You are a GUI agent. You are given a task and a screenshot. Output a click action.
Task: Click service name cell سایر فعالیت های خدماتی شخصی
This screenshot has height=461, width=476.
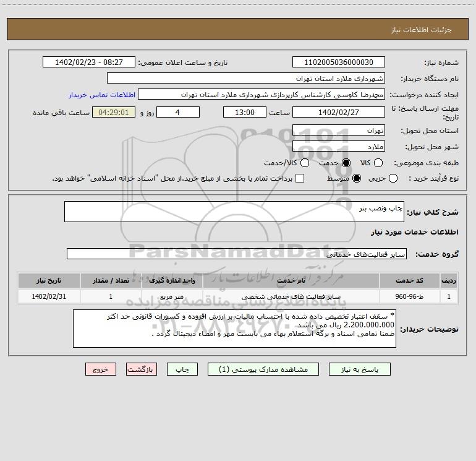tap(291, 296)
